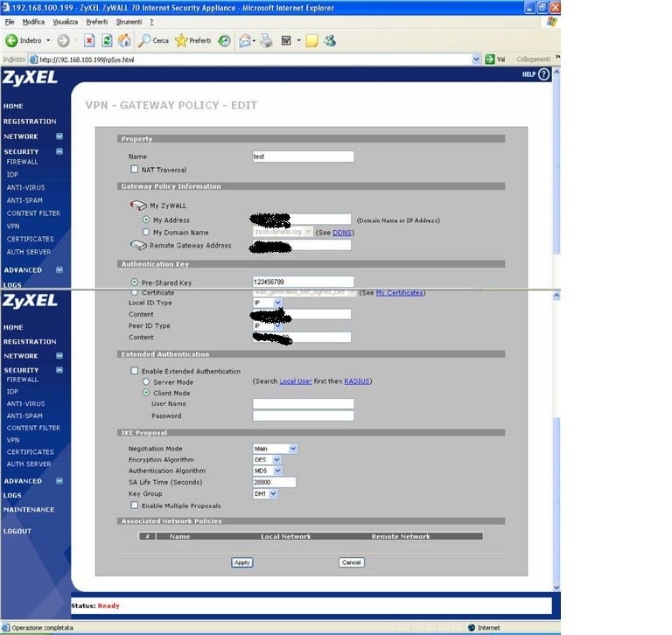The height and width of the screenshot is (635, 672).
Task: Click the Cancel button
Action: [352, 562]
